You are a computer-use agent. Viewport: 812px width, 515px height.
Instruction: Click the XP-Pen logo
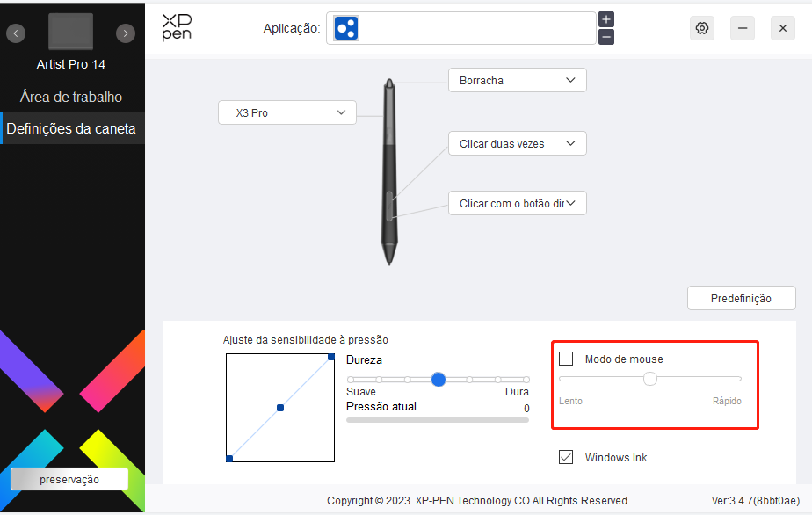[x=177, y=28]
